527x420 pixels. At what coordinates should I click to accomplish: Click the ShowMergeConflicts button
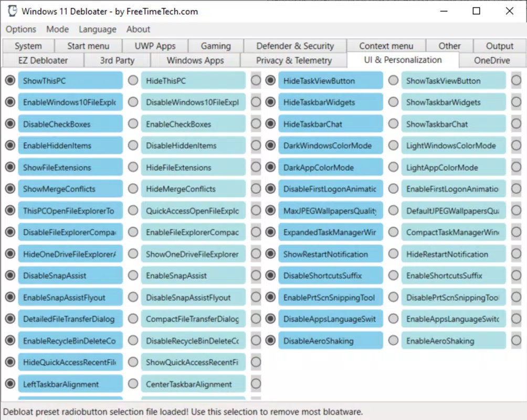(x=70, y=189)
